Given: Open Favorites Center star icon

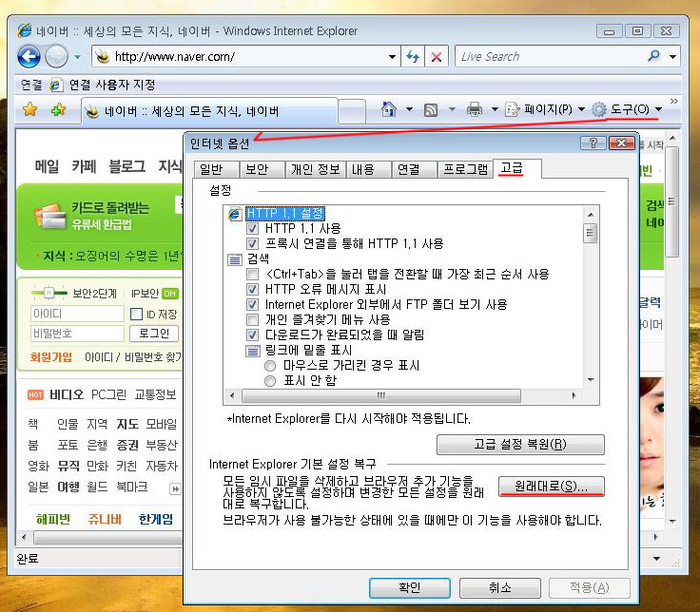Looking at the screenshot, I should coord(29,109).
